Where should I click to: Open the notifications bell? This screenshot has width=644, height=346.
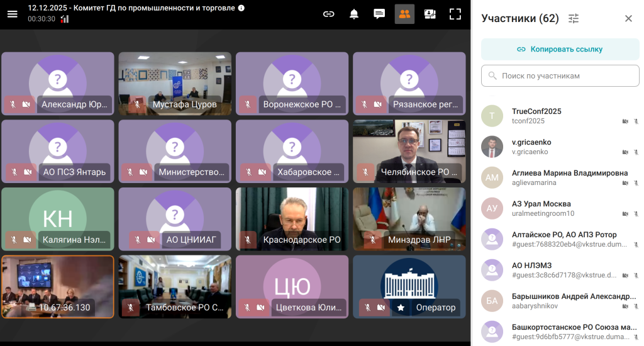click(354, 14)
